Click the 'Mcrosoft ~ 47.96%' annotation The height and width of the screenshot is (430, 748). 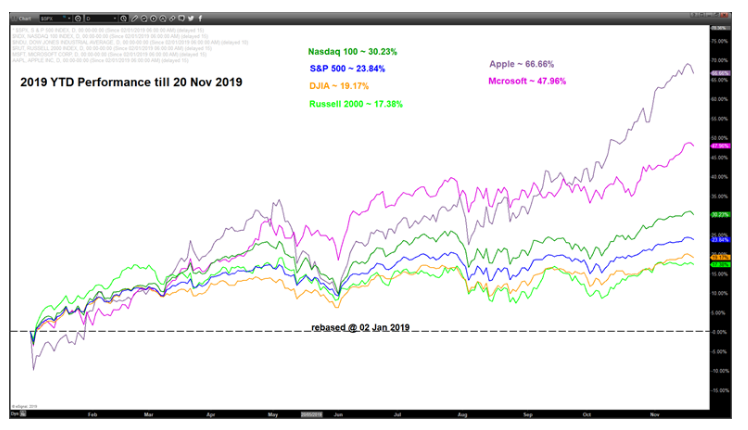pos(527,81)
